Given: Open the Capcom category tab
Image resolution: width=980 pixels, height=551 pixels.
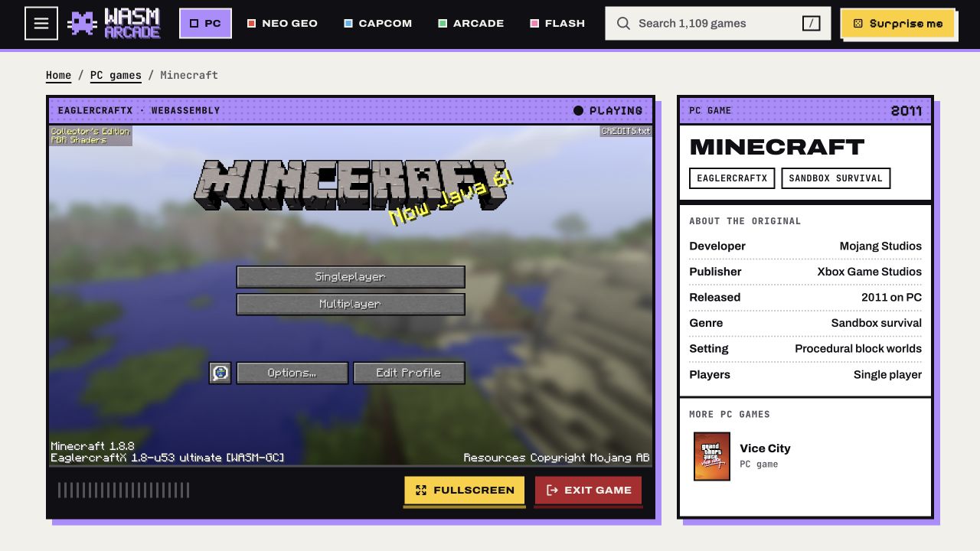Looking at the screenshot, I should pos(377,24).
